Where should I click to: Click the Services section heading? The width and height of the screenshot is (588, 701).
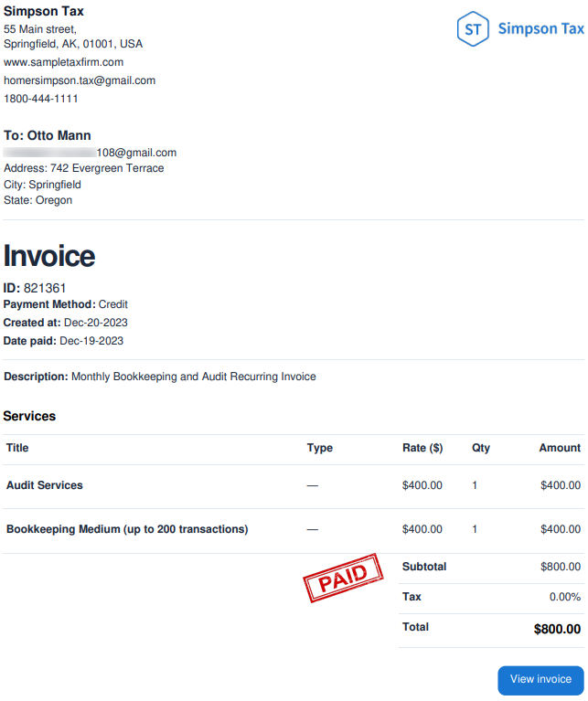[30, 416]
